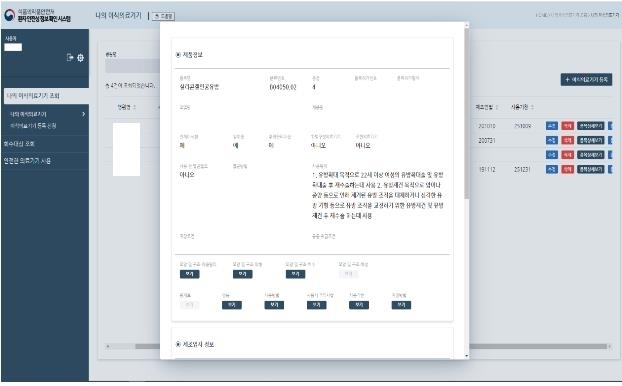Viewport: 622px width, 386px height.
Task: Click 보기 button under 사용기한 in dialog
Action: click(x=359, y=305)
